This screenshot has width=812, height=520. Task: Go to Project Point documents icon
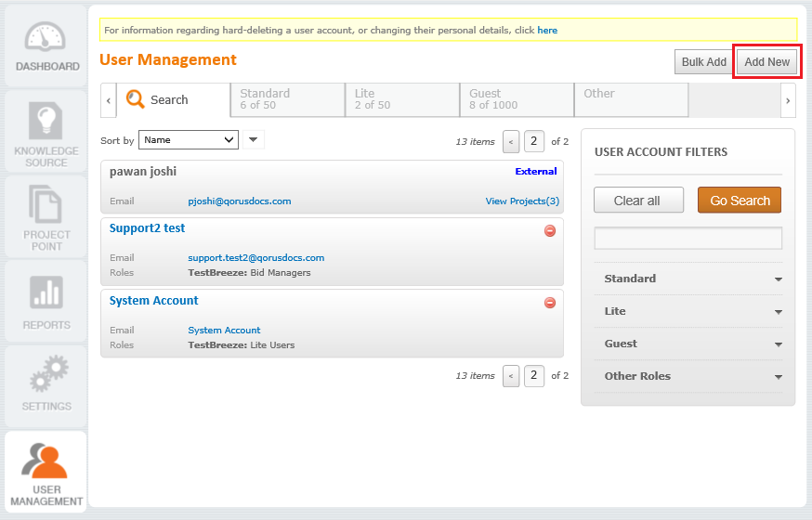[x=46, y=204]
